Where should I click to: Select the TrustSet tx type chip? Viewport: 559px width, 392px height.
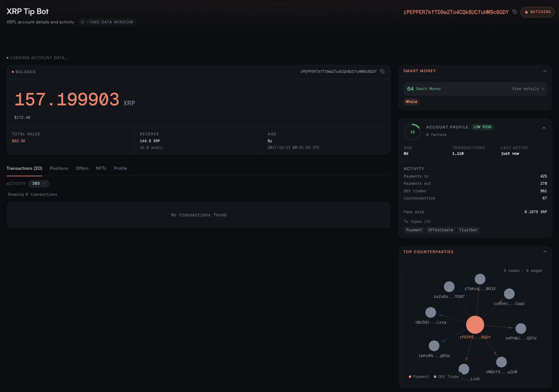[468, 230]
